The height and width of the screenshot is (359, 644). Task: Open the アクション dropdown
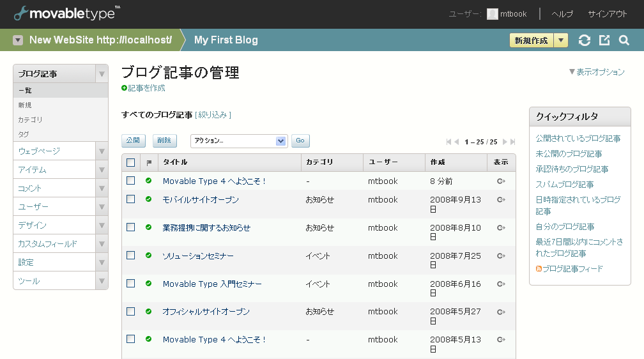tap(239, 141)
